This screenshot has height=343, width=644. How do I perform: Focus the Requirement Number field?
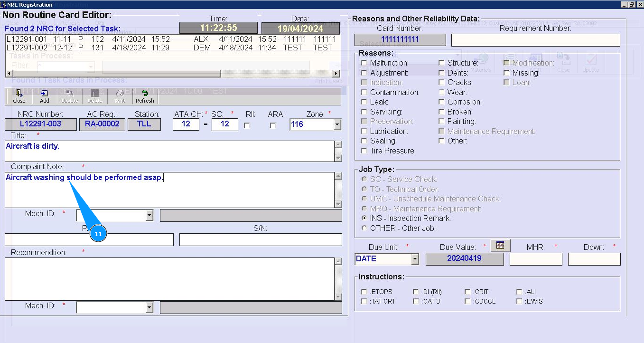536,40
